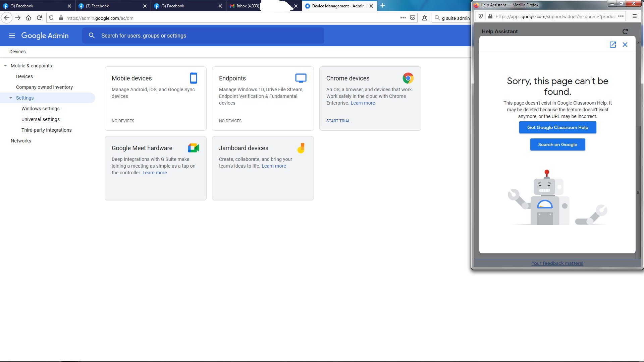Select Windows settings under Settings
The width and height of the screenshot is (644, 362).
click(40, 108)
